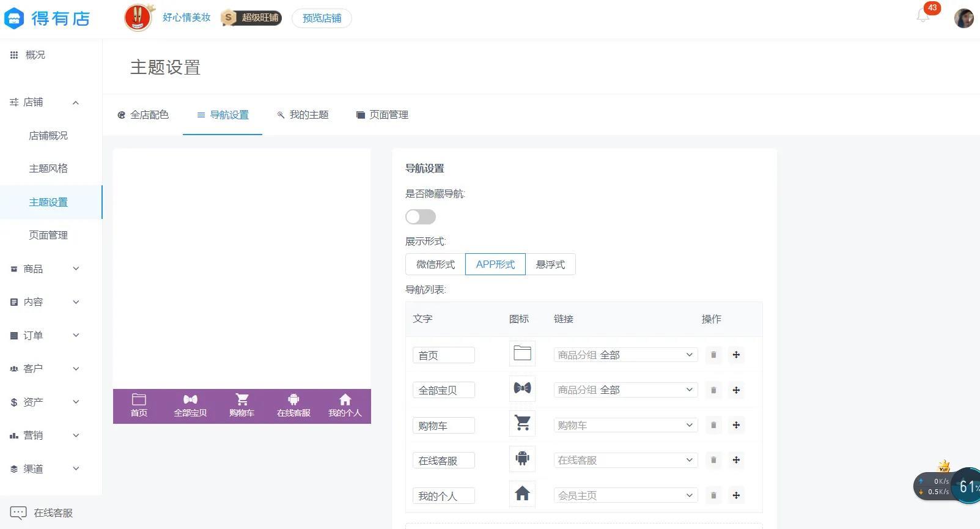Edit the 在线客服 text field
The width and height of the screenshot is (980, 529).
pyautogui.click(x=444, y=461)
